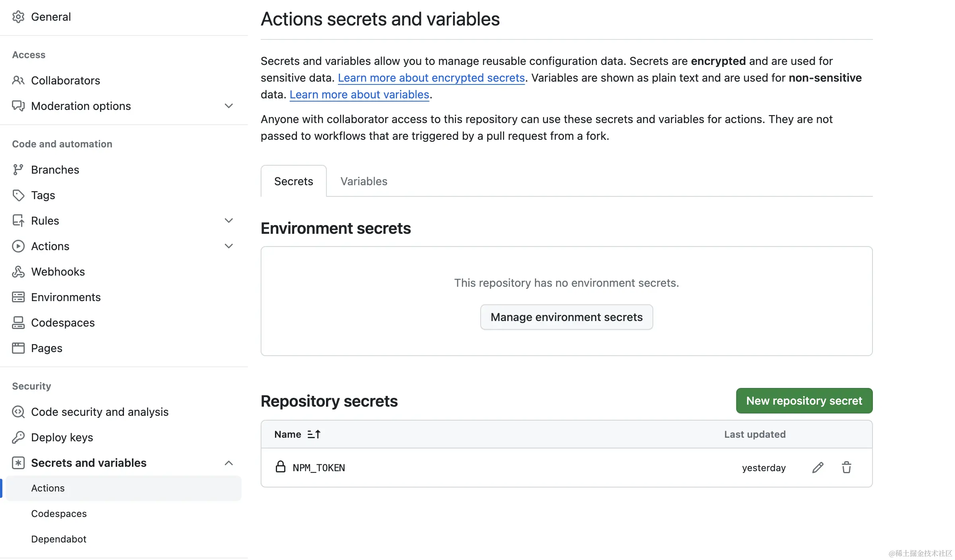
Task: Expand the Rules section chevron
Action: (228, 221)
